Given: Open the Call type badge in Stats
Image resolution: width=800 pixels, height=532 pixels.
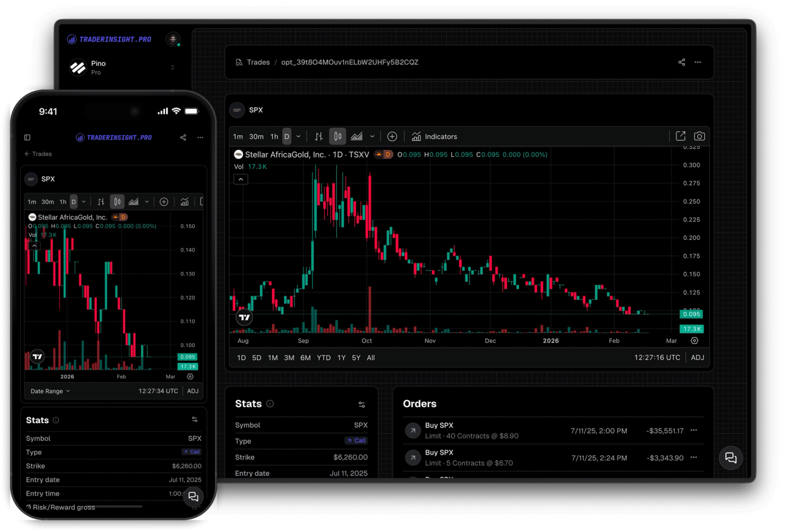Looking at the screenshot, I should coord(356,441).
